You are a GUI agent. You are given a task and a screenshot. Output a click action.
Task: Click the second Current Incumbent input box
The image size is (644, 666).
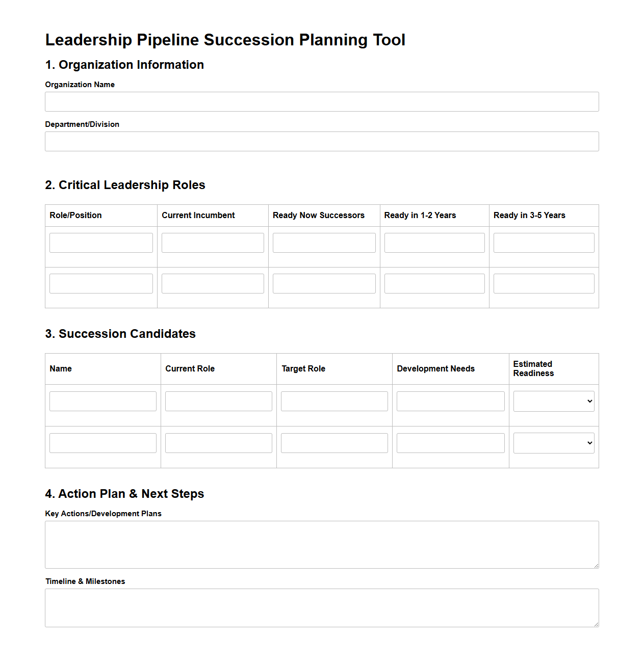[212, 283]
